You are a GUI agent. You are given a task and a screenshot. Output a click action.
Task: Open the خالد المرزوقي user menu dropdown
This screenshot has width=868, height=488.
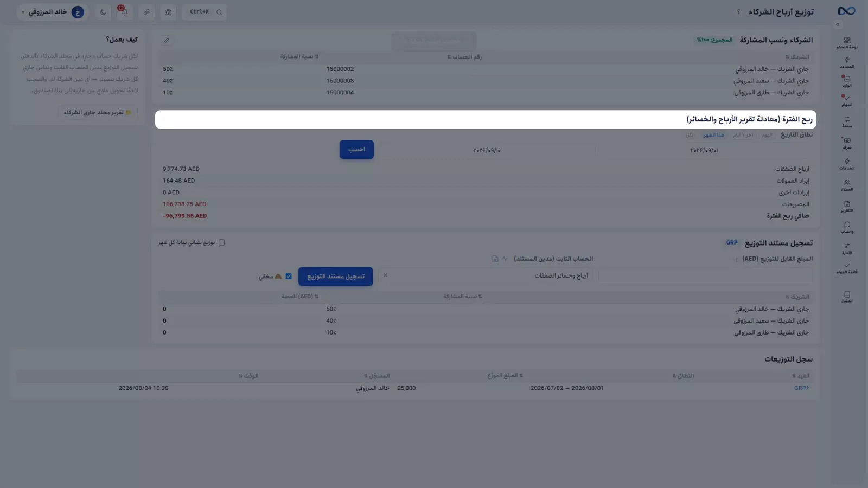[52, 12]
